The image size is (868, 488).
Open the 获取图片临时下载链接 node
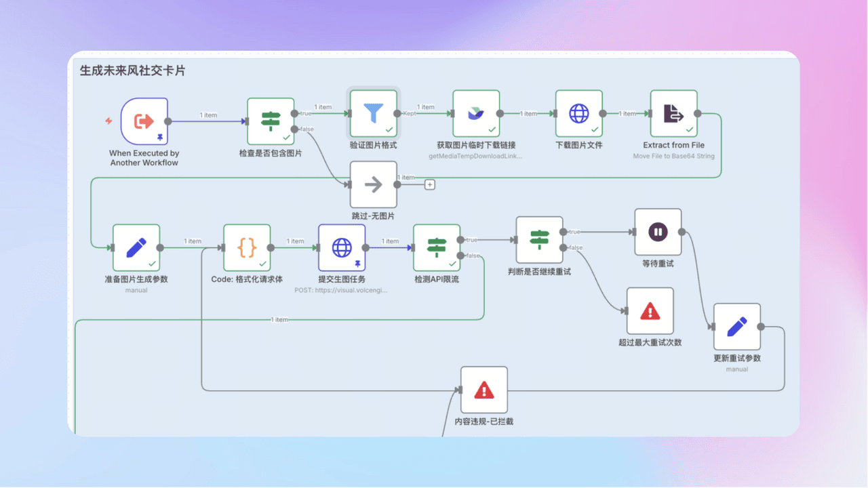[x=476, y=114]
